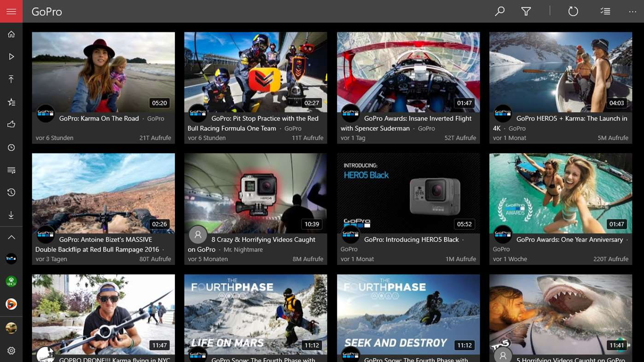Click the '8M Aufrufe' view count

(308, 259)
